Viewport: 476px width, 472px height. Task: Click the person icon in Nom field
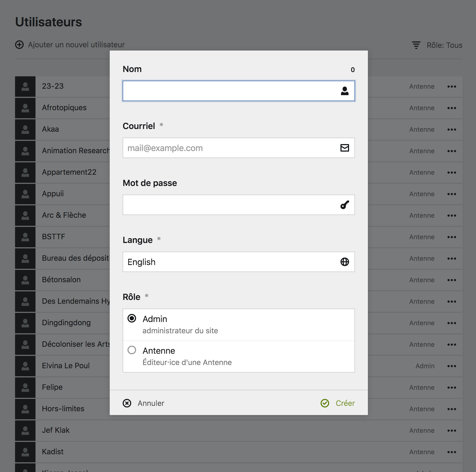pyautogui.click(x=344, y=91)
